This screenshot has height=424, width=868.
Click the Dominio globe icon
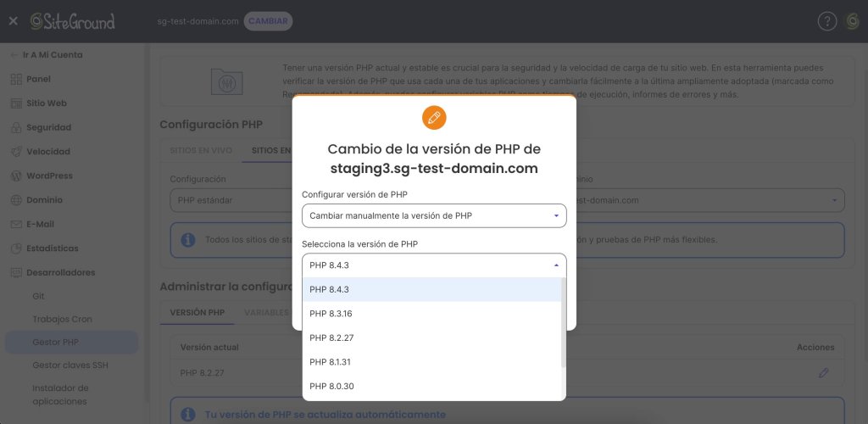16,200
